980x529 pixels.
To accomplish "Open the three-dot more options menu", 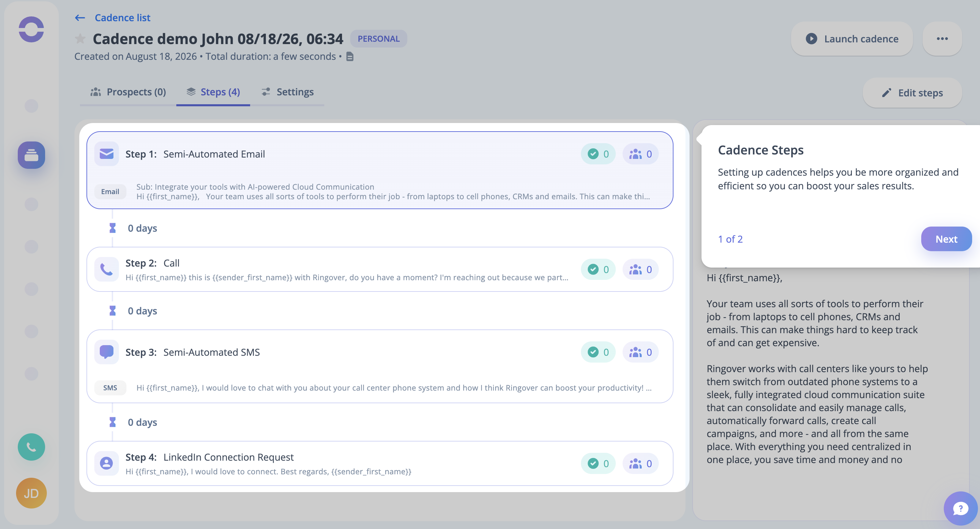I will [942, 39].
